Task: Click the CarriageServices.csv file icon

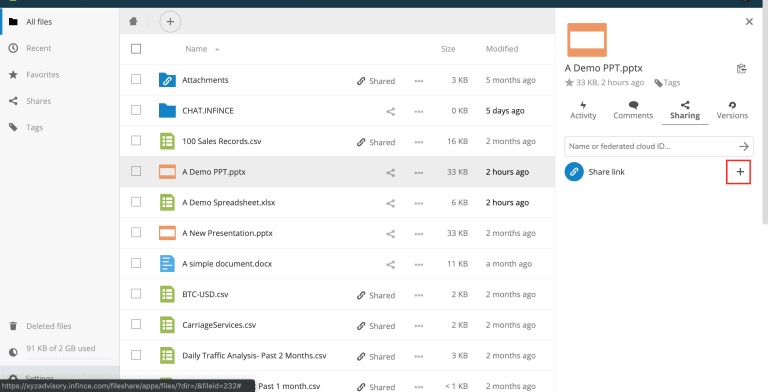Action: [x=168, y=325]
